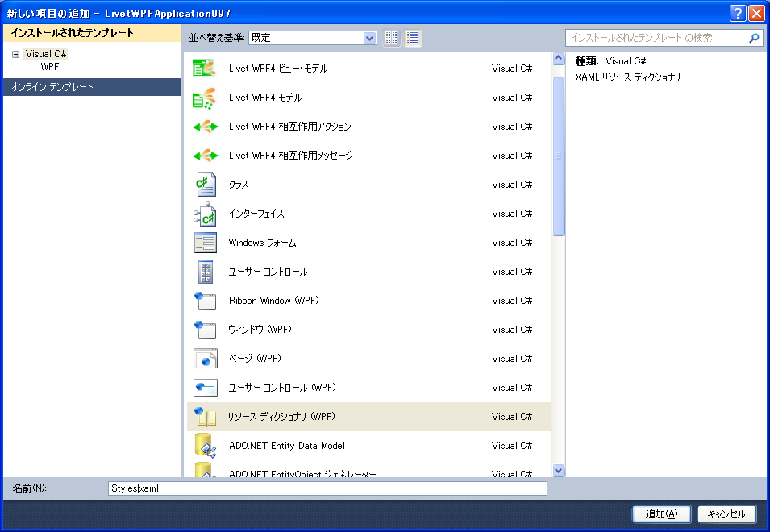Select the クラス item label
Screen dimensions: 770x532
[x=239, y=185]
